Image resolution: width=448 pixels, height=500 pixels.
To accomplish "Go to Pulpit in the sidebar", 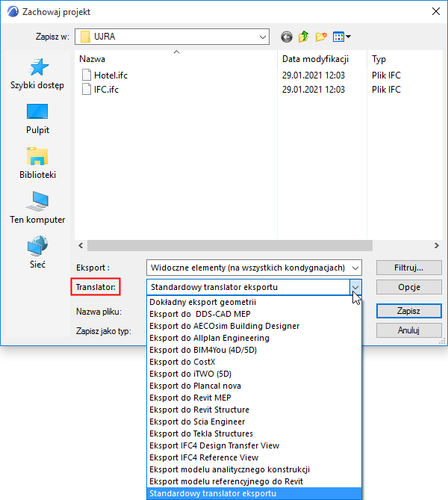I will click(x=37, y=119).
